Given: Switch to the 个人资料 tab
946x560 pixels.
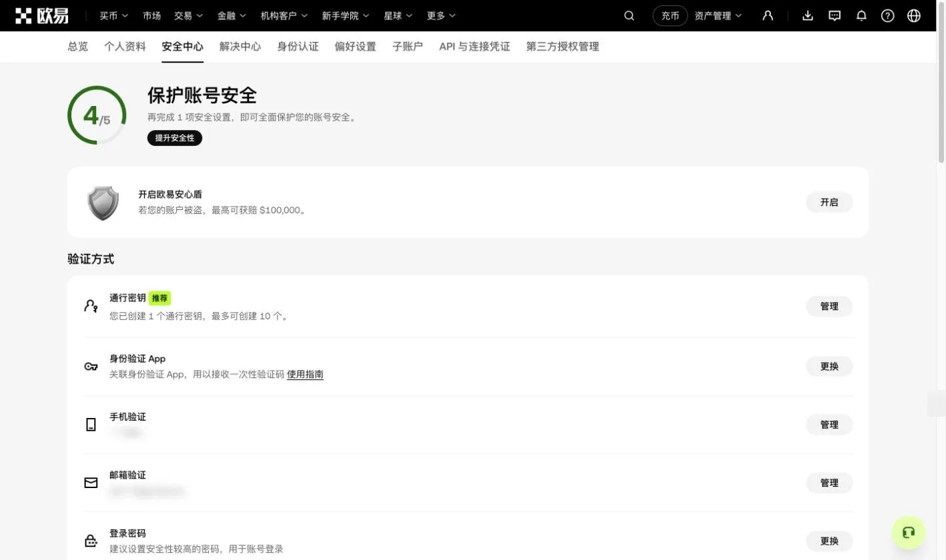Looking at the screenshot, I should coord(125,47).
